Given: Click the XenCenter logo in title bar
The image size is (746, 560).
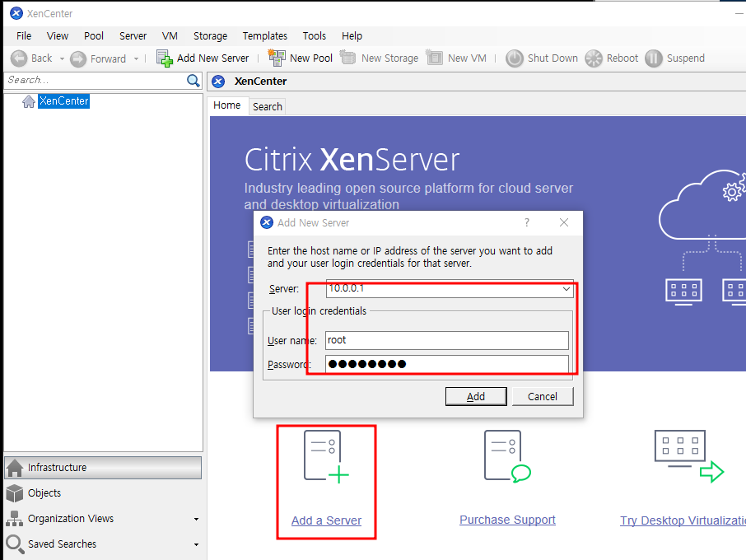Looking at the screenshot, I should click(x=16, y=13).
